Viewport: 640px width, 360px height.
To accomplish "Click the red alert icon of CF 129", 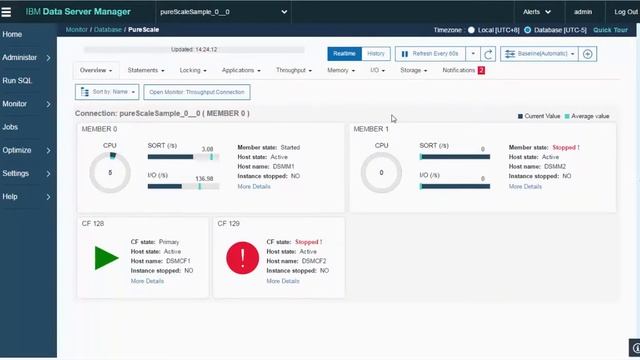I will [242, 258].
